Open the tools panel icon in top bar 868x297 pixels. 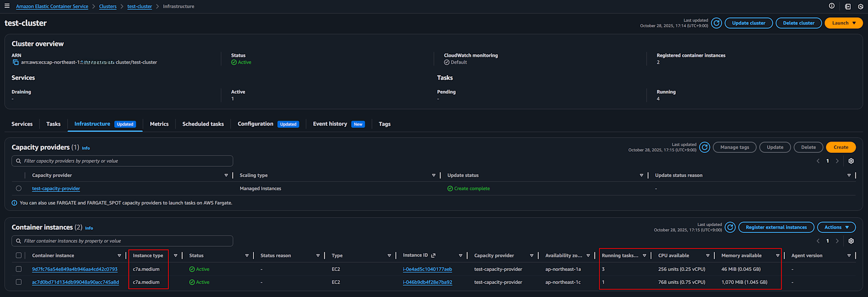click(x=848, y=7)
